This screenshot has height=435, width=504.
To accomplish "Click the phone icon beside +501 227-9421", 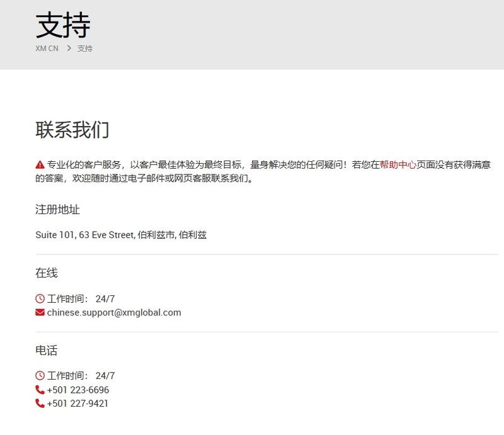I will [x=38, y=404].
